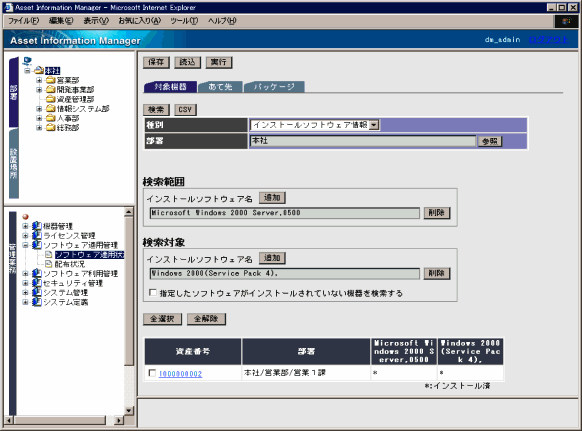Click the 資産管理部 folder icon
This screenshot has height=431, width=582.
(x=50, y=99)
